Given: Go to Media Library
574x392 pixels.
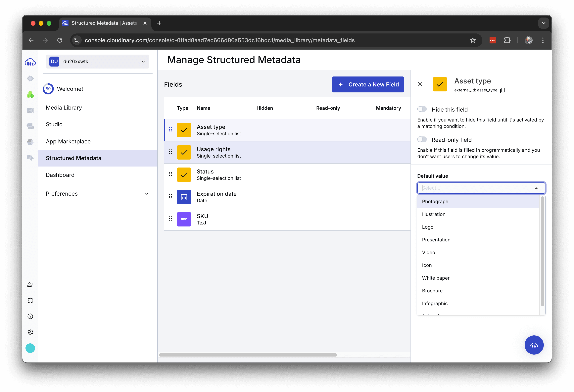Looking at the screenshot, I should [x=64, y=108].
